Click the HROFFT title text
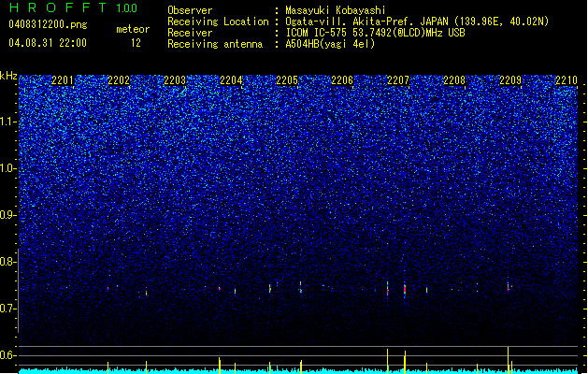Screen dimensions: 588x374 (59, 7)
